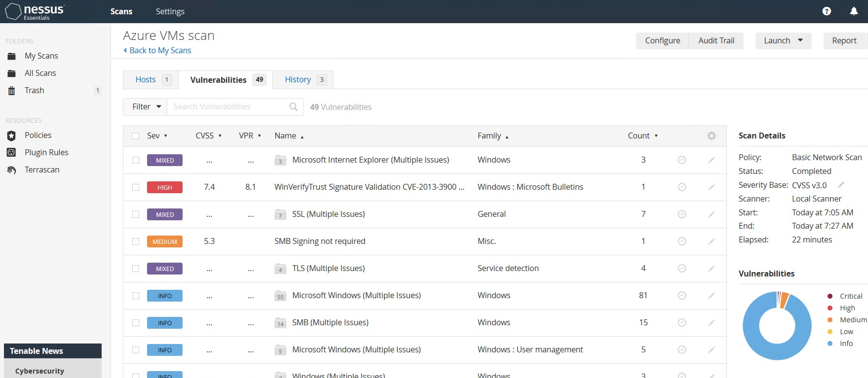
Task: Open the Tenable News Cybersecurity item
Action: [39, 371]
